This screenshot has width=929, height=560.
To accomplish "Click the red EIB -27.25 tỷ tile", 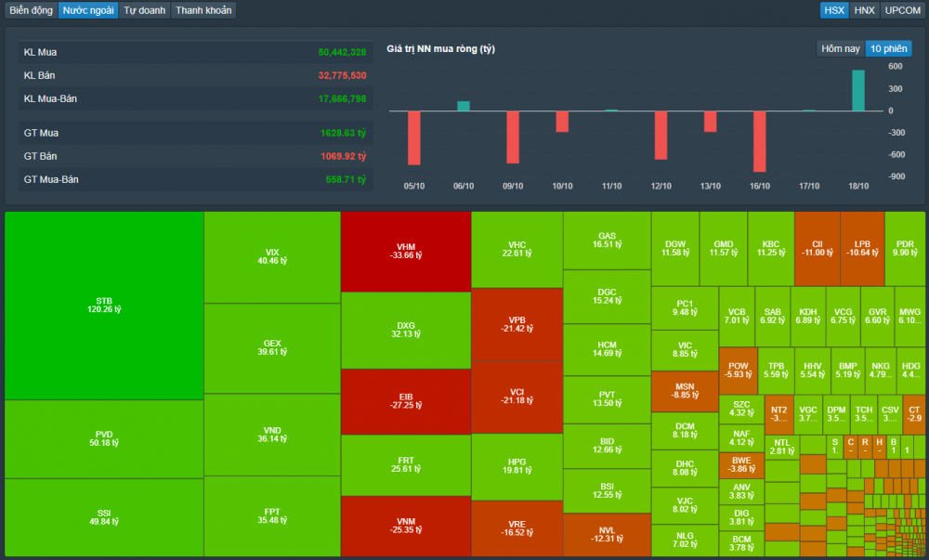I will (406, 401).
